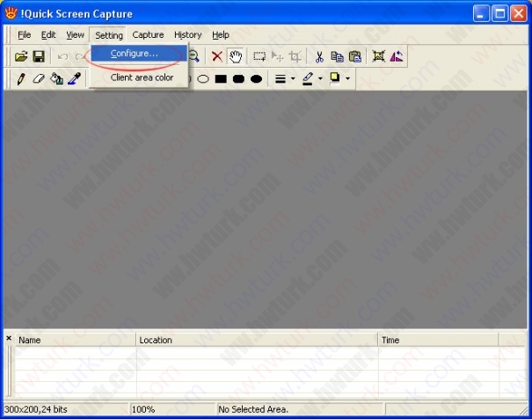Click the Crop tool icon
This screenshot has width=532, height=419.
click(x=295, y=56)
